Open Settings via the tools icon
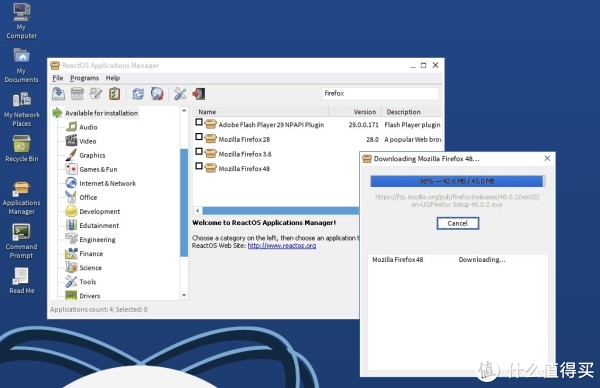600x388 pixels. coord(180,93)
